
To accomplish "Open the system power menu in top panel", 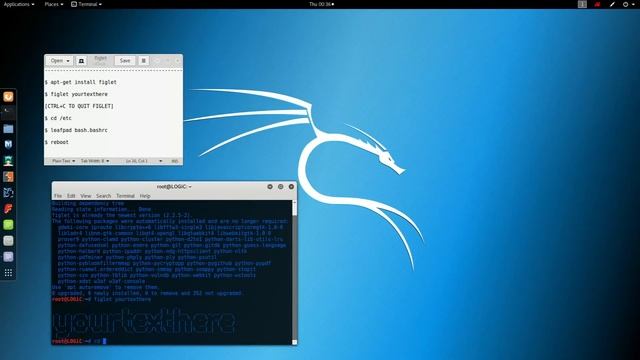I will point(628,4).
